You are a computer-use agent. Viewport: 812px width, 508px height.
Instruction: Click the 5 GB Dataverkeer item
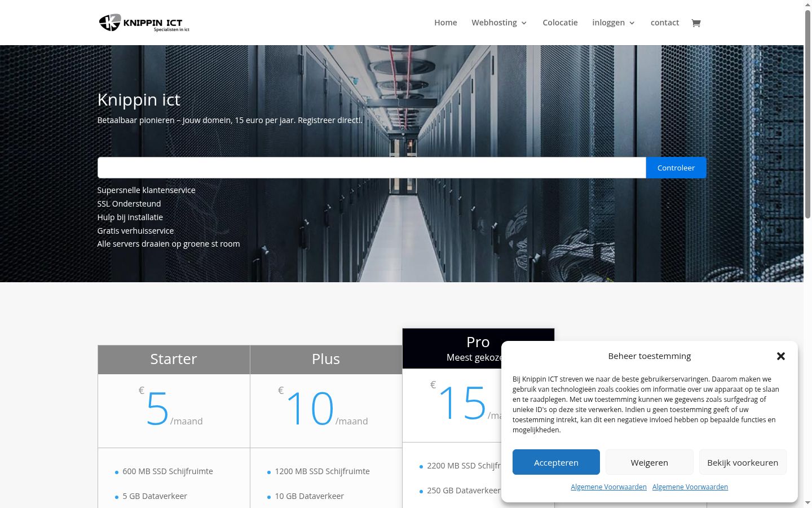[155, 496]
